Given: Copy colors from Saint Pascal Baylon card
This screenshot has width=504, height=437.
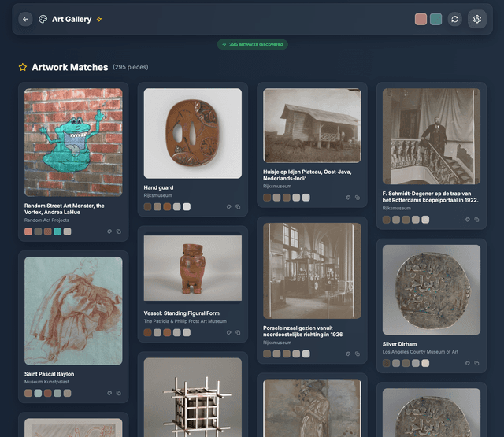Looking at the screenshot, I should 119,393.
